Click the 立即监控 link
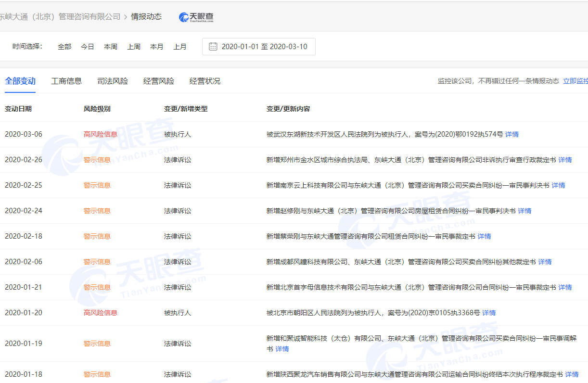 coord(575,81)
